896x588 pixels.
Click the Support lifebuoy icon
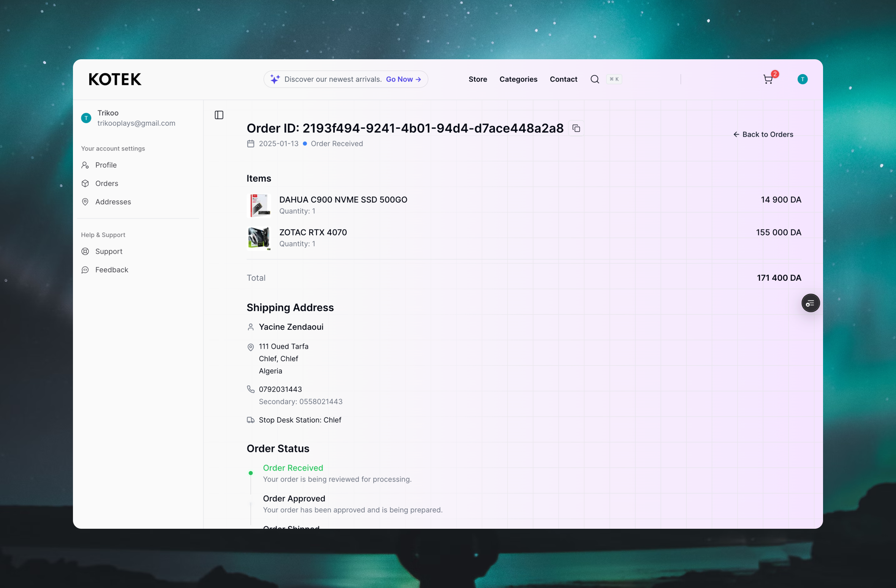85,251
